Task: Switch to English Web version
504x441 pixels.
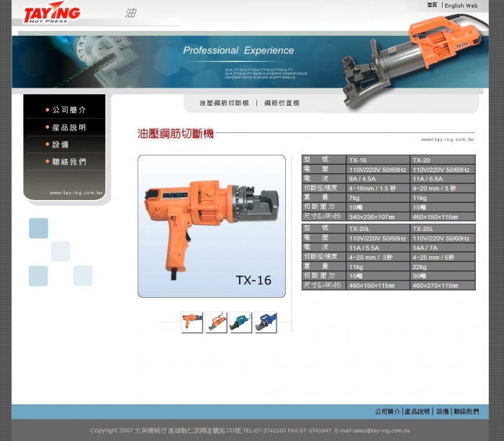Action: click(x=461, y=6)
